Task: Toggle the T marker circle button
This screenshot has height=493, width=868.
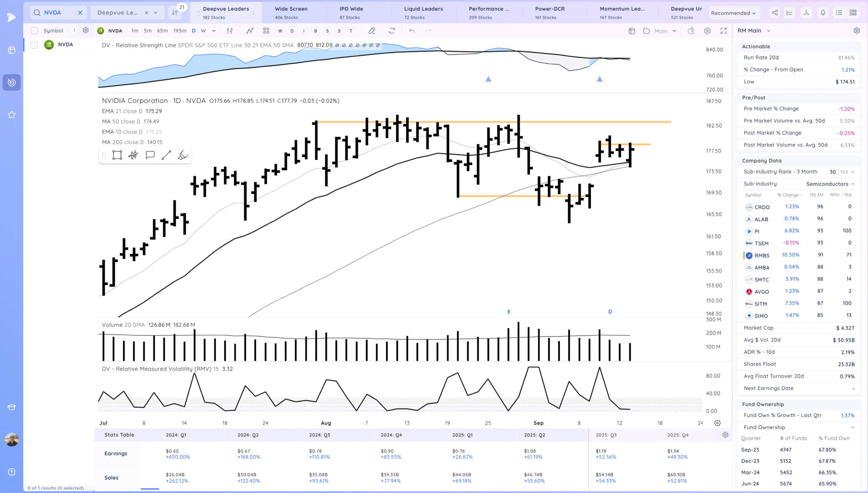Action: point(351,31)
